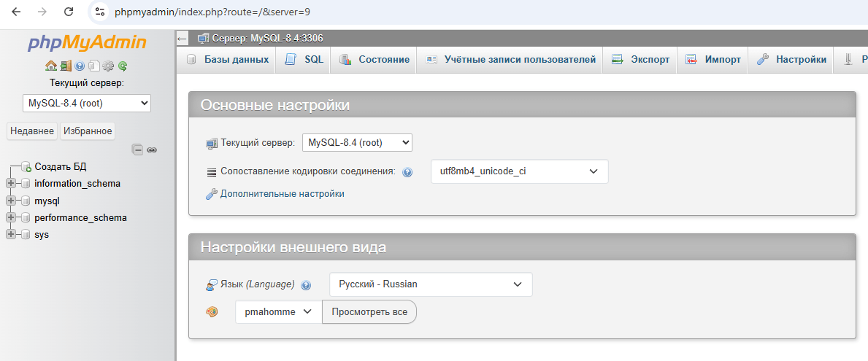Open the Базы данных tab
Viewport: 868px width, 361px height.
point(228,60)
